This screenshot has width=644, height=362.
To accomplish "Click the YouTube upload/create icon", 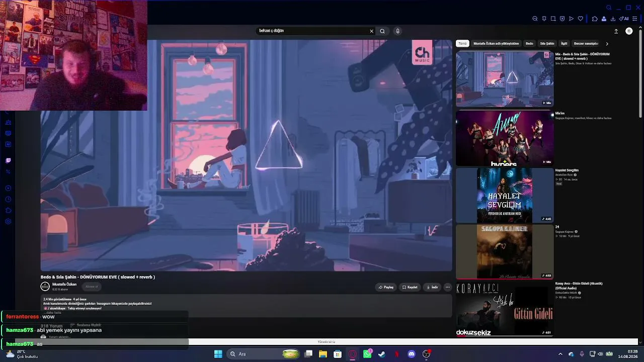I will tap(616, 31).
